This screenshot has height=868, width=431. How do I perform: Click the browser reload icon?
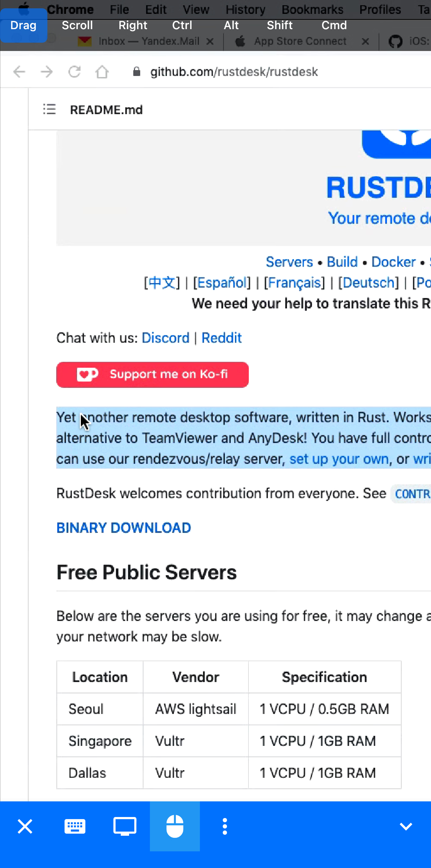tap(74, 72)
